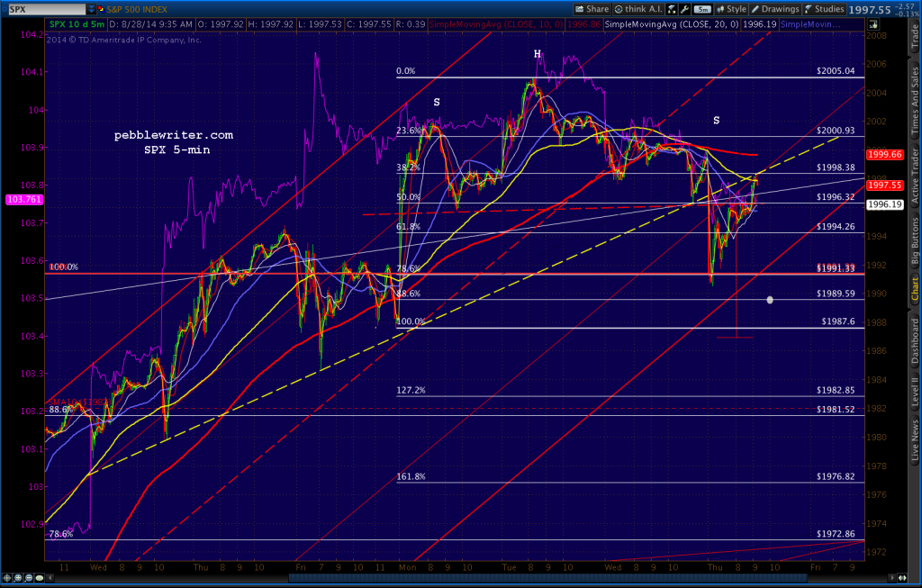Screen dimensions: 922x588
Task: Click the colored link/clipboard icon beside symbol
Action: (101, 9)
